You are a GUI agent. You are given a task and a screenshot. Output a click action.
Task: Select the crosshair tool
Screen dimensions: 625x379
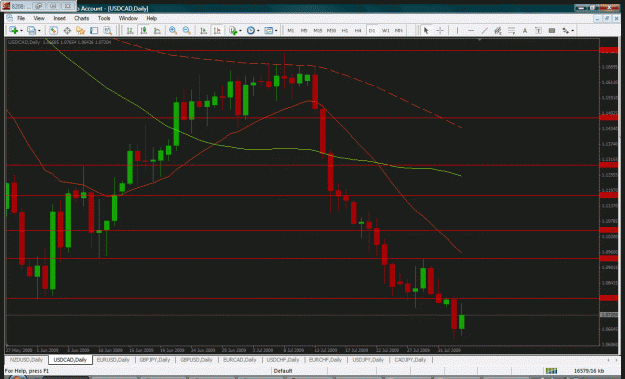(x=440, y=30)
